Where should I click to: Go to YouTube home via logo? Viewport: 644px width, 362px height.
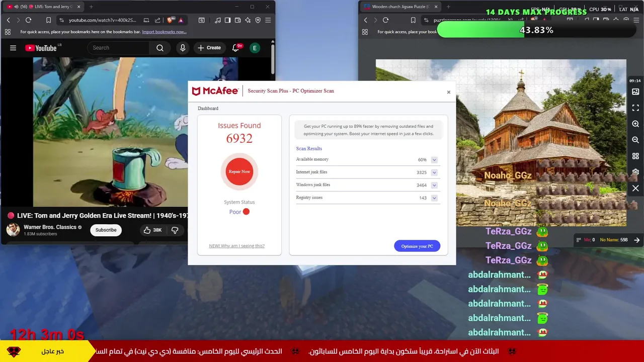41,48
